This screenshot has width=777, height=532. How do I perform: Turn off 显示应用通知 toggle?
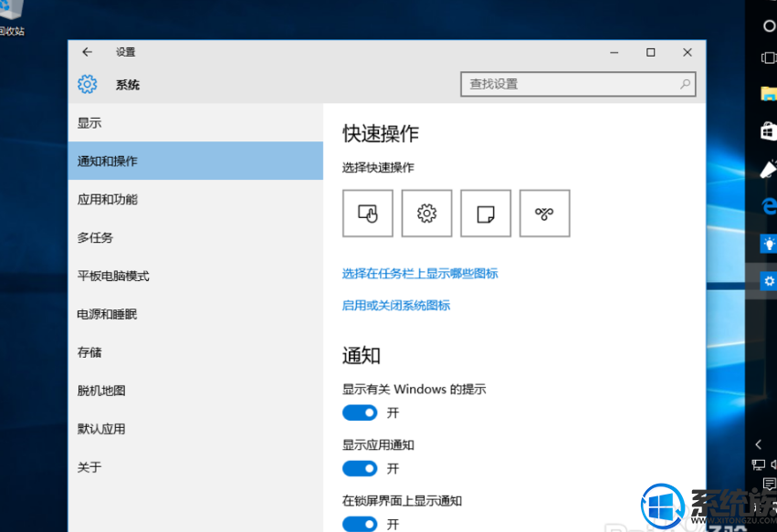click(x=360, y=469)
